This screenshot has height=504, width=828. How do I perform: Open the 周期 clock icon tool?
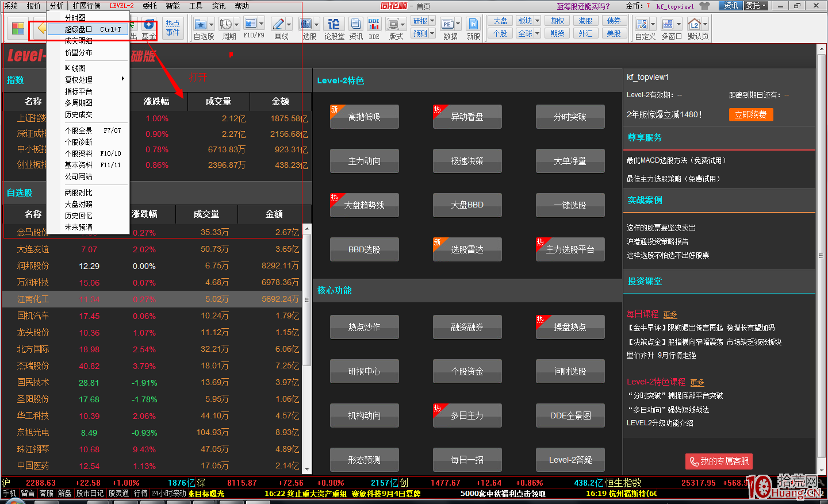pos(226,24)
